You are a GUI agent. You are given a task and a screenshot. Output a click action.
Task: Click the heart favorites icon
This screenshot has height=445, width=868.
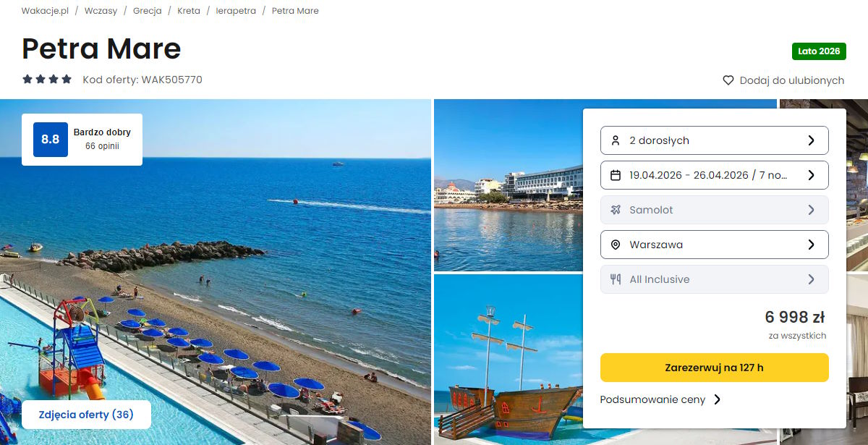click(x=728, y=80)
